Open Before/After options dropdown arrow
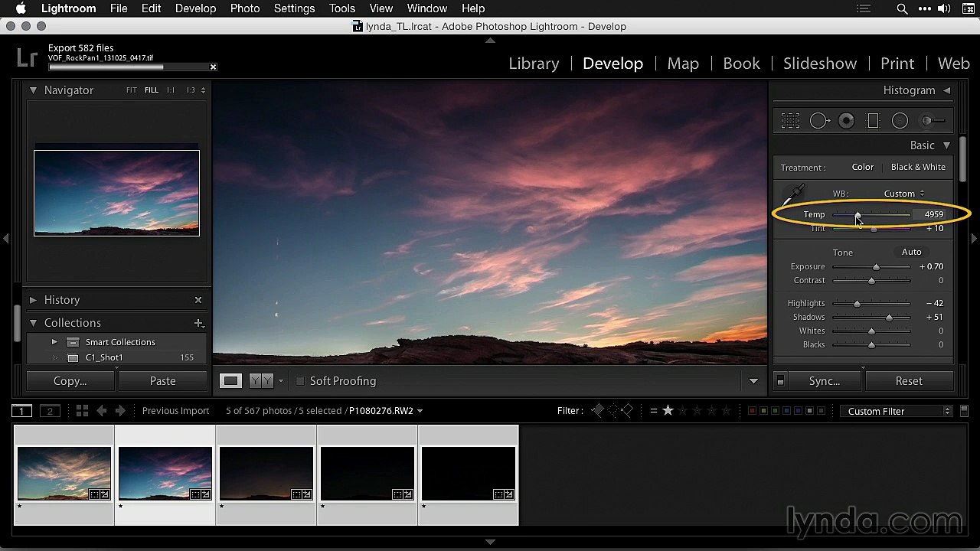Screen dimensions: 980x551 pyautogui.click(x=281, y=381)
